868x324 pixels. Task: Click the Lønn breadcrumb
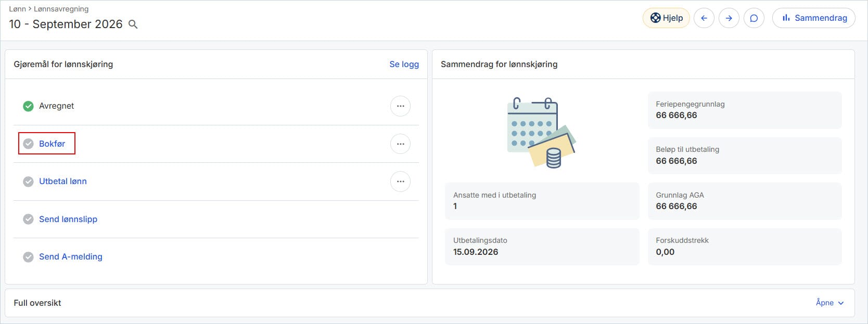point(17,9)
